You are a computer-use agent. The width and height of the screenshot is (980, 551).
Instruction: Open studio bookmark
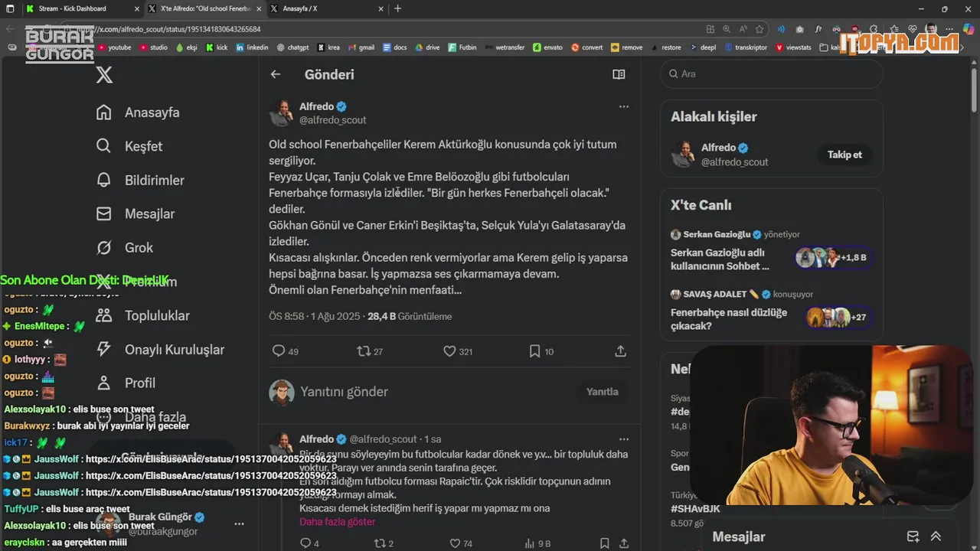(153, 47)
